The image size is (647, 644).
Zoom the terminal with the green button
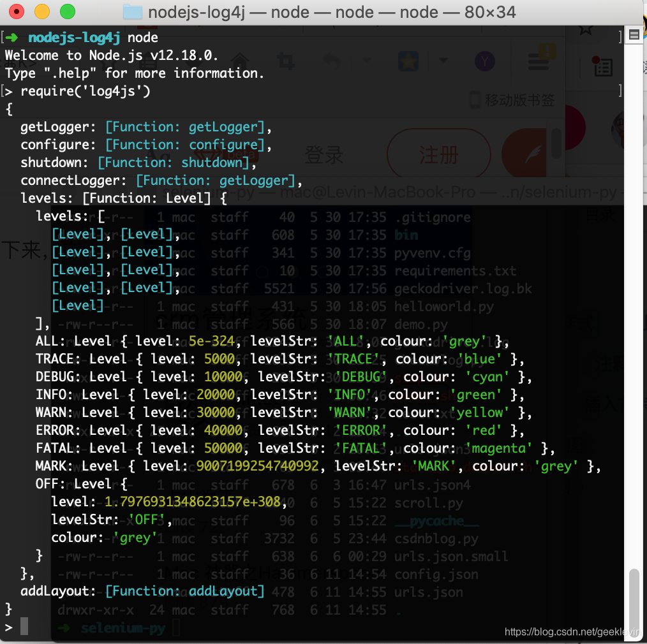click(x=68, y=11)
